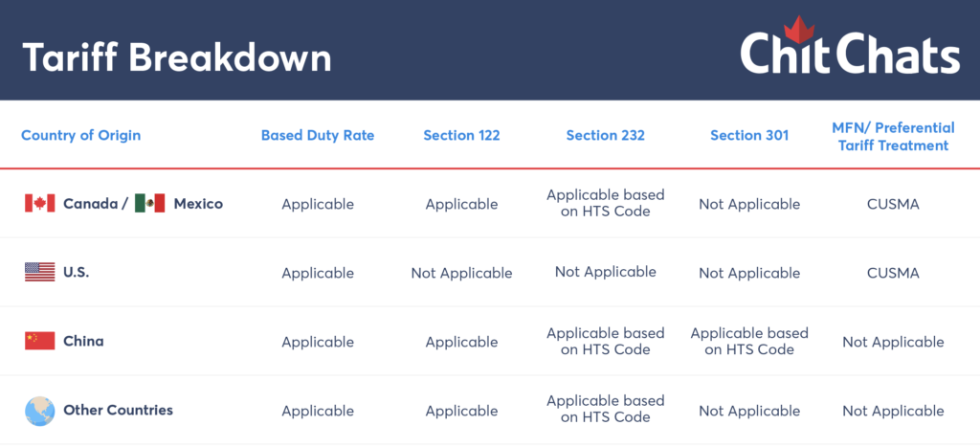The width and height of the screenshot is (980, 448).
Task: Click Other Countries row label
Action: point(118,410)
